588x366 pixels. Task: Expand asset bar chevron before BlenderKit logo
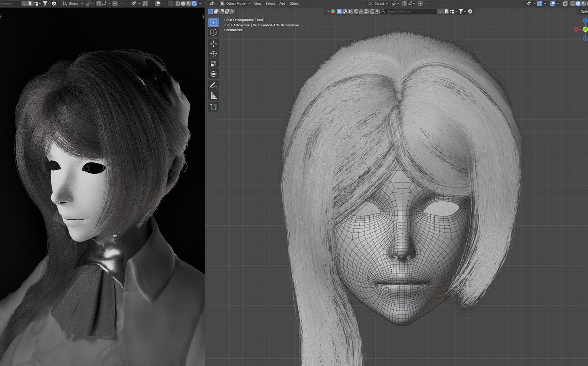(329, 11)
